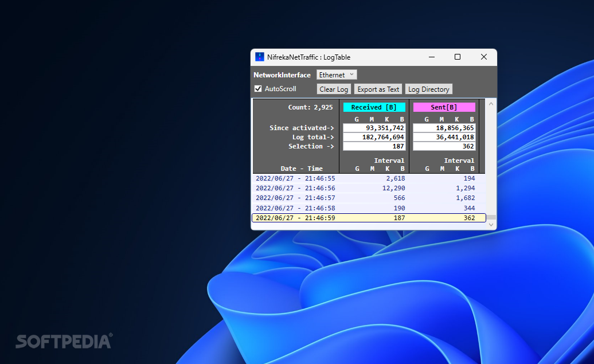The image size is (594, 364).
Task: Close the LogTable window
Action: (x=484, y=57)
